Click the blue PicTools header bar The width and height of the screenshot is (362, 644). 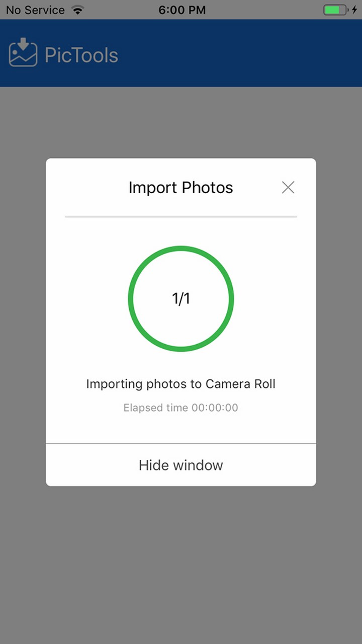point(241,53)
